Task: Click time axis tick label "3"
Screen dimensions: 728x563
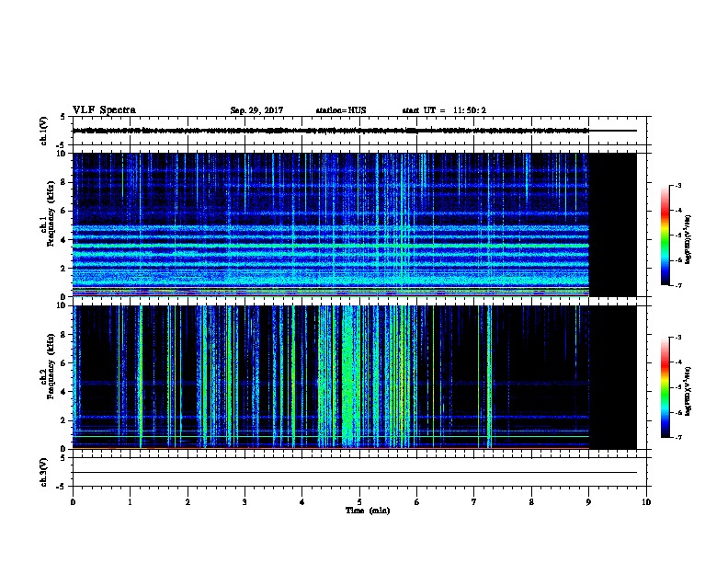Action: pyautogui.click(x=245, y=502)
